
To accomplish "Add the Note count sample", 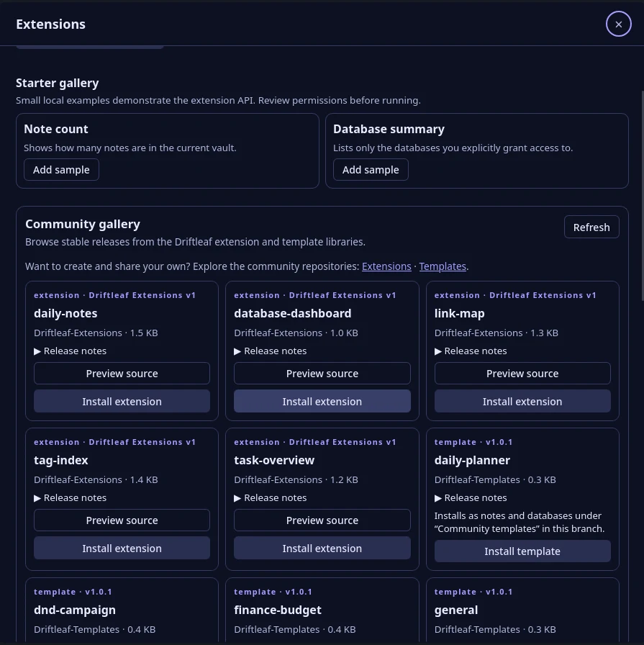I will point(61,169).
